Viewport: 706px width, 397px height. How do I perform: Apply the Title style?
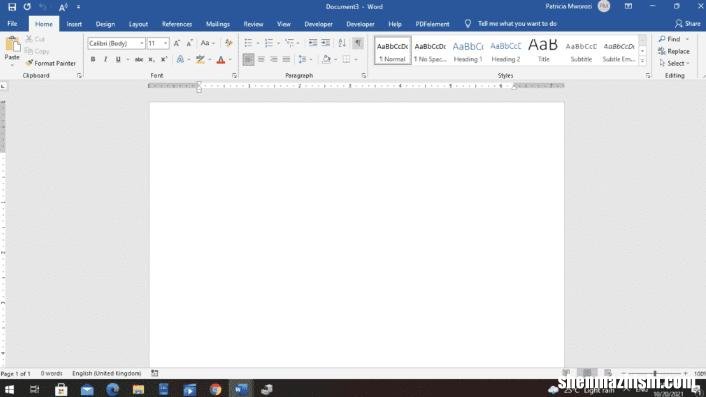pos(543,50)
